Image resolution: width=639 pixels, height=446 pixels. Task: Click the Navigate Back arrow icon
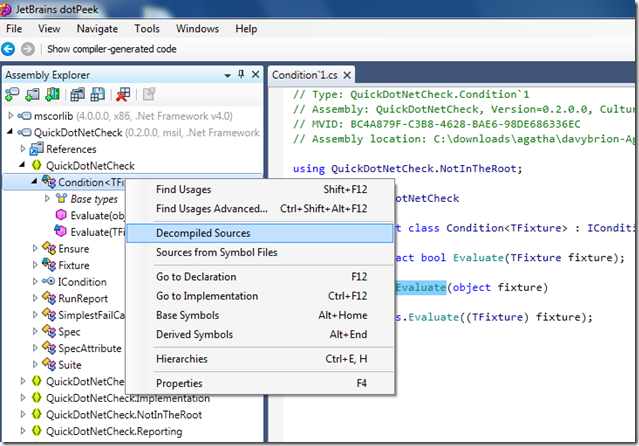(x=8, y=49)
